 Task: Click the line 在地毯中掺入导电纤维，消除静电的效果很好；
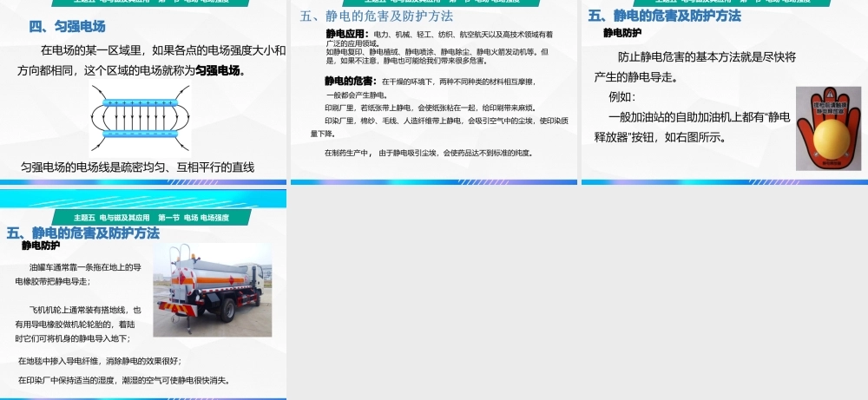pos(100,361)
